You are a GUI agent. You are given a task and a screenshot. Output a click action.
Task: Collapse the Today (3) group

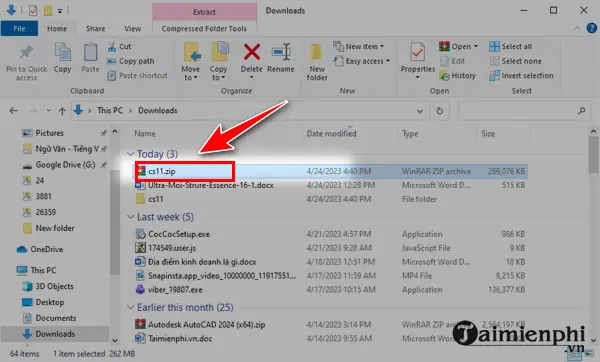(130, 154)
